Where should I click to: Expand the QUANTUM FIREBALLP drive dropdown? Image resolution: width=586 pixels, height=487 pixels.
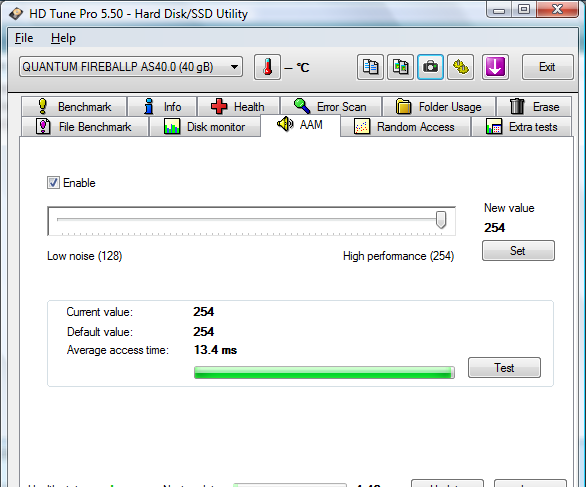(x=131, y=67)
